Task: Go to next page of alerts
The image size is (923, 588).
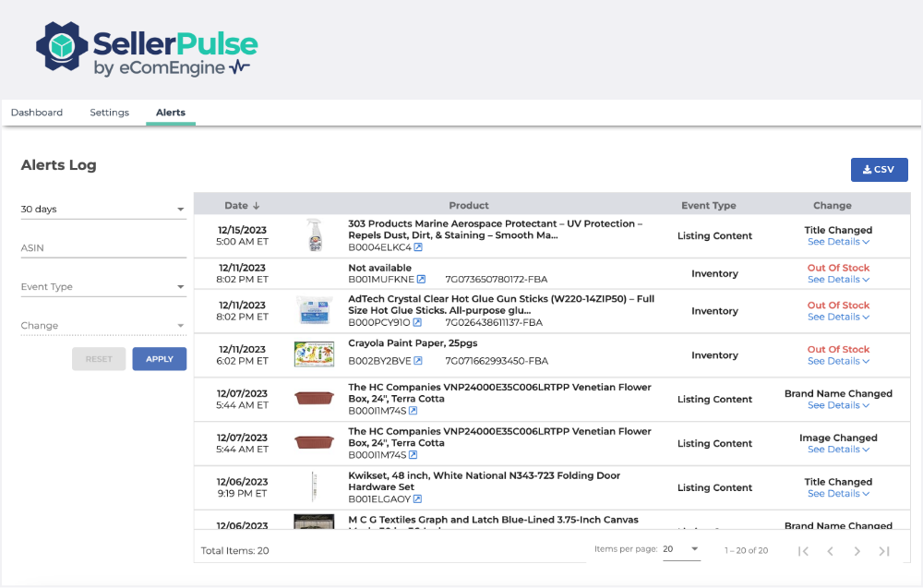Action: pyautogui.click(x=857, y=551)
